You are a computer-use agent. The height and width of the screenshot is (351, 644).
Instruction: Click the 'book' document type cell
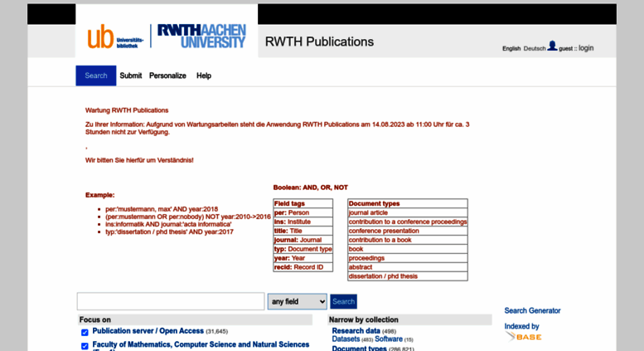(408, 249)
